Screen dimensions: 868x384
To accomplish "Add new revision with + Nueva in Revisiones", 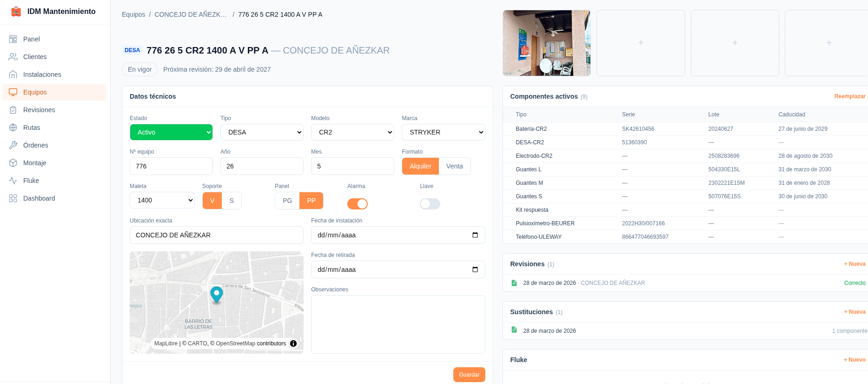I will (x=855, y=264).
